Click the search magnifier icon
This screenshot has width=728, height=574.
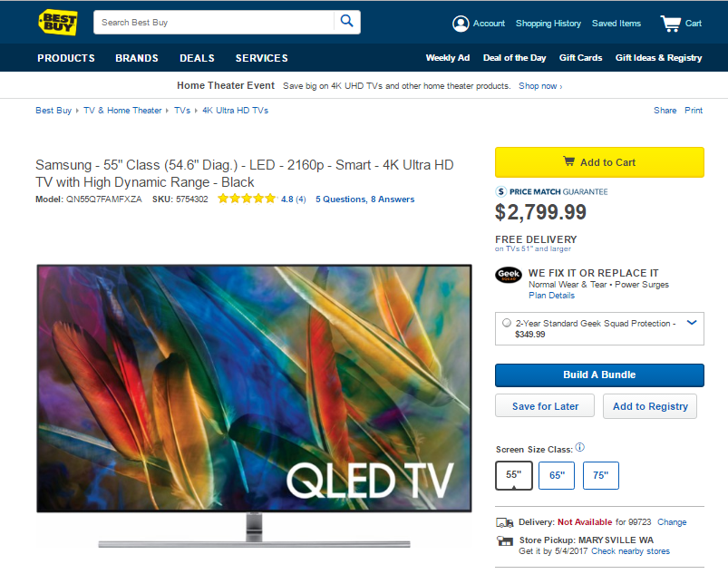coord(346,21)
